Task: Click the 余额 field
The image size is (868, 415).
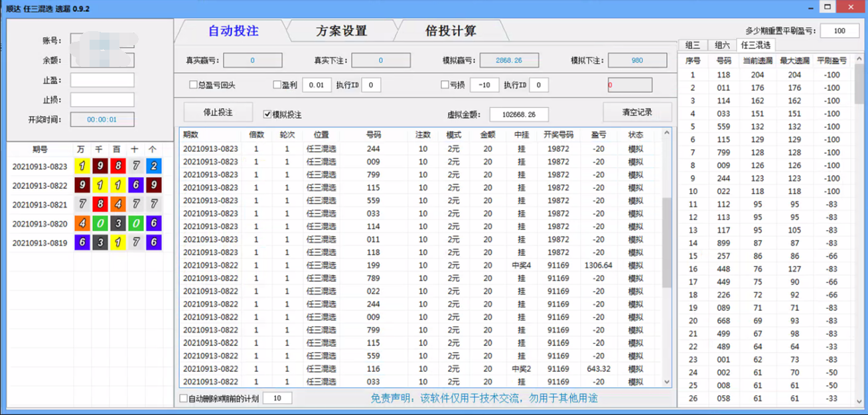Action: (102, 60)
